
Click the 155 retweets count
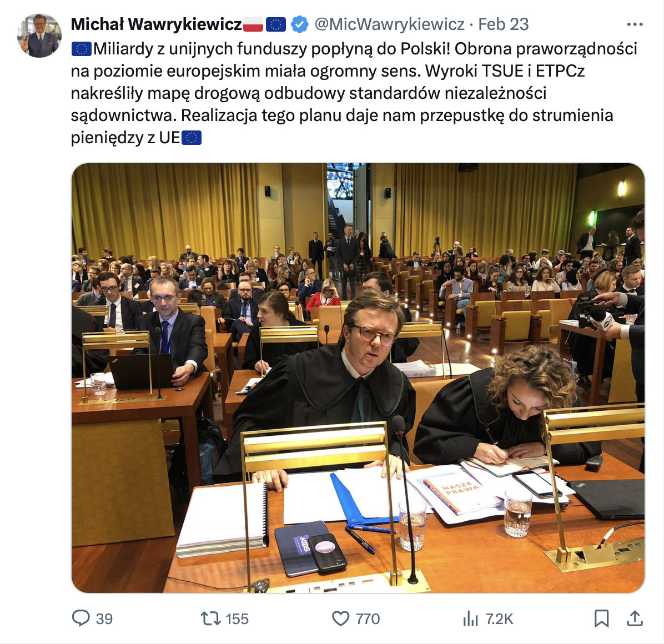point(237,619)
